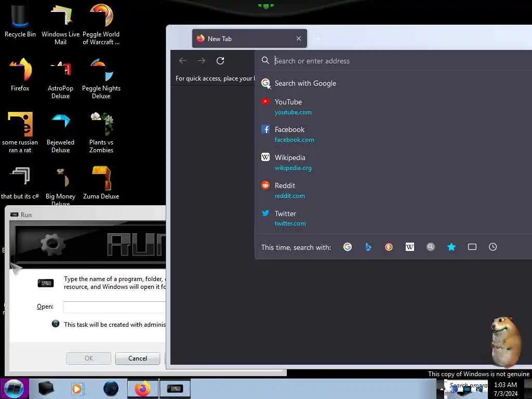
Task: Search this time in open Tabs
Action: 472,247
